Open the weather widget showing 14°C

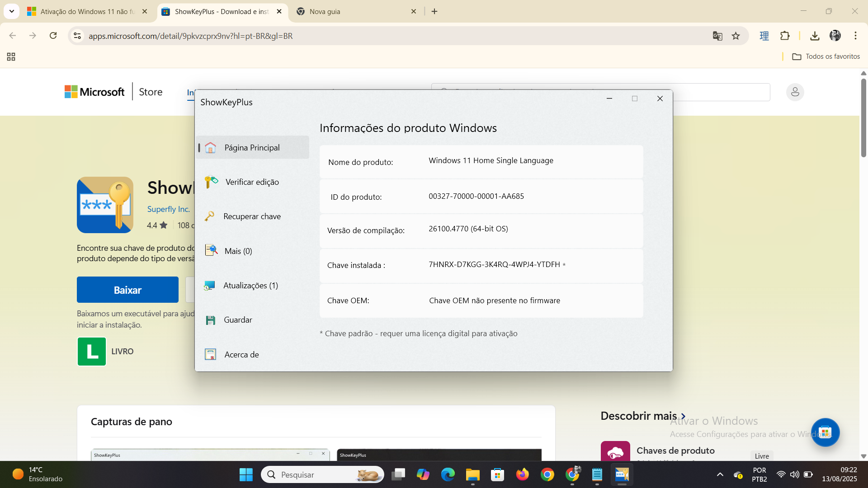pyautogui.click(x=38, y=474)
